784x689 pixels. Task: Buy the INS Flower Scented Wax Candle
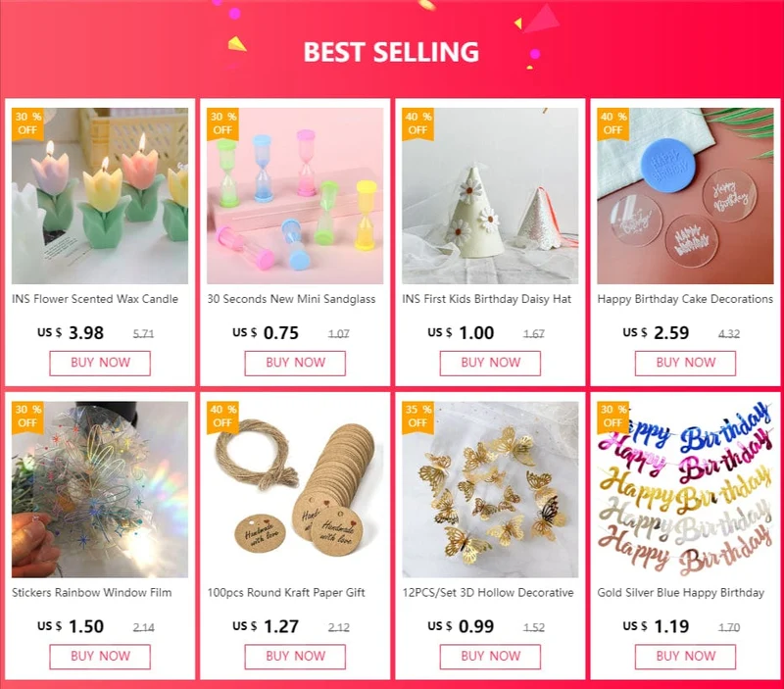point(100,363)
